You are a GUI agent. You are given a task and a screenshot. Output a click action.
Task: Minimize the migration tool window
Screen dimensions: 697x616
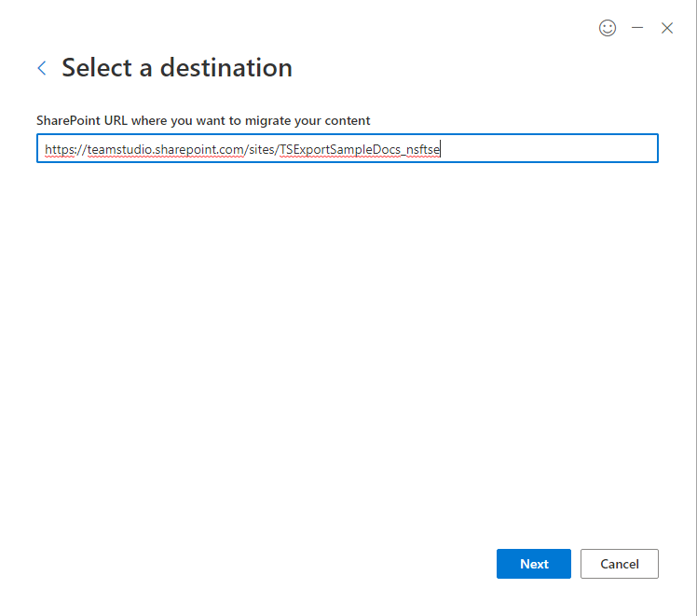tap(637, 28)
